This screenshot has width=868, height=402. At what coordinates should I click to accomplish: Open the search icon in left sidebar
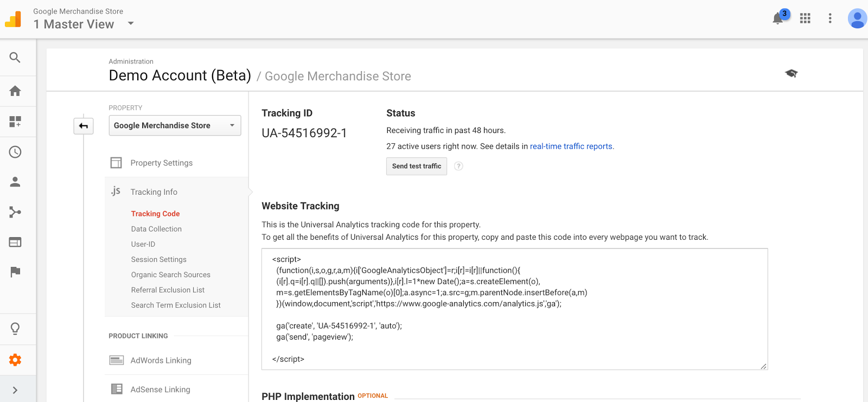click(15, 58)
